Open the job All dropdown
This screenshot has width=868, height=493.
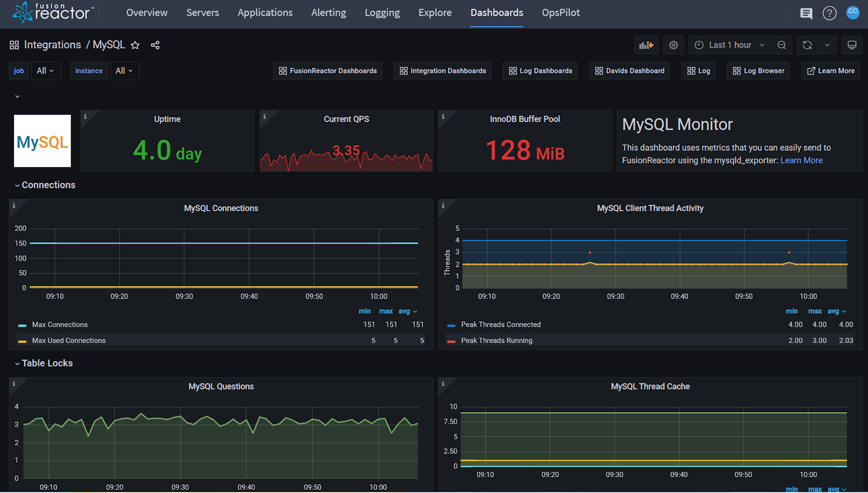(x=46, y=71)
